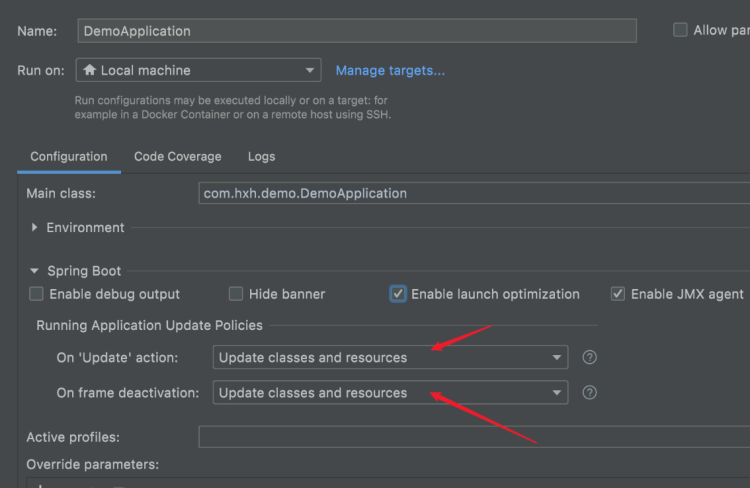Toggle the Allow parallel run checkbox
Viewport: 750px width, 488px height.
(x=680, y=30)
